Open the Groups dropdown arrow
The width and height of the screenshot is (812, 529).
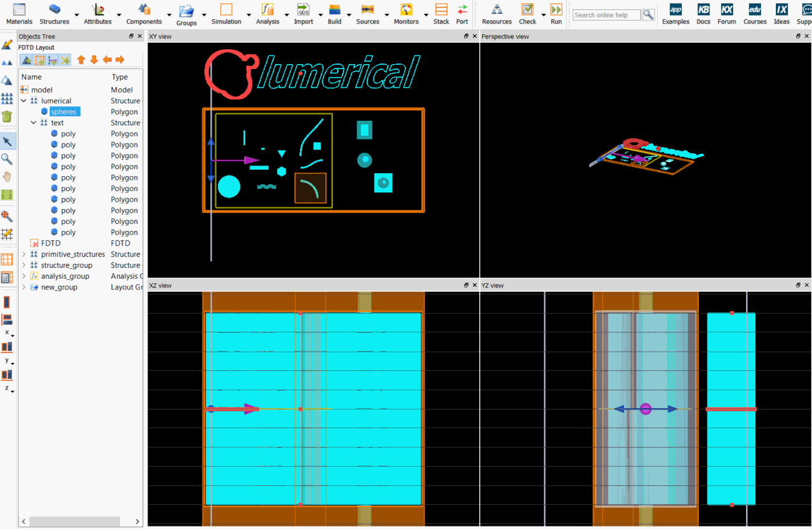point(204,14)
